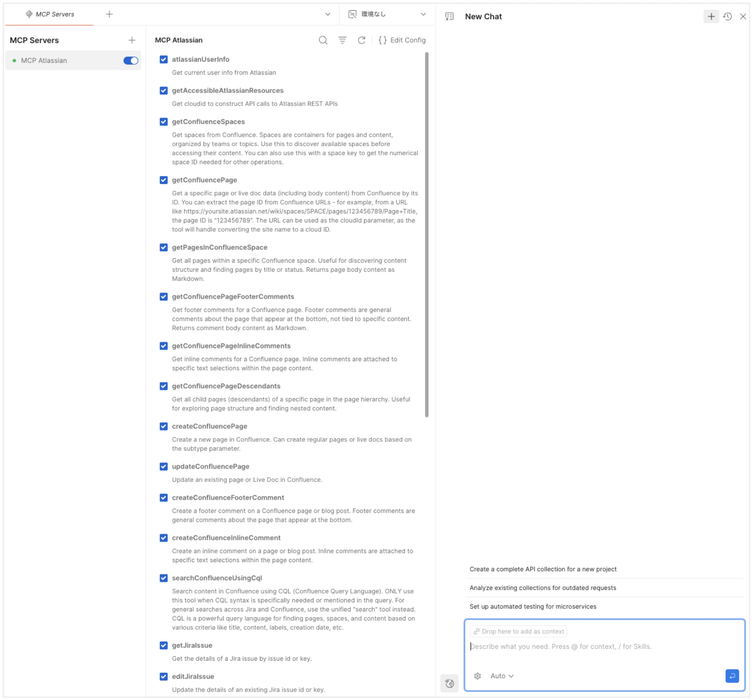Expand the chevron next to the tab bar
This screenshot has width=752, height=700.
pos(328,14)
